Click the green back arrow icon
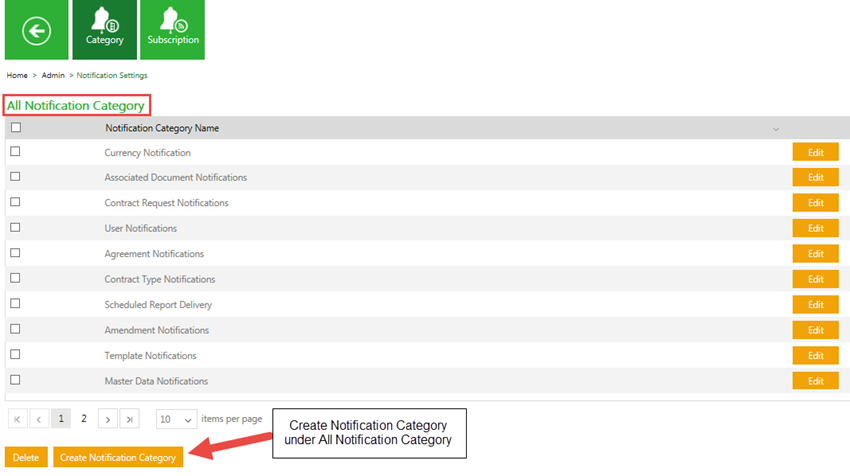 coord(36,30)
